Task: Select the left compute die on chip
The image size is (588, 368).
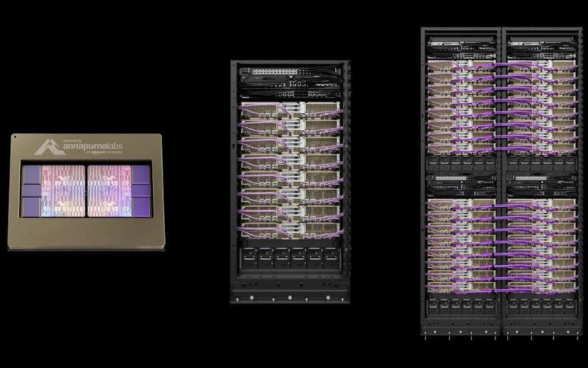Action: [62, 191]
